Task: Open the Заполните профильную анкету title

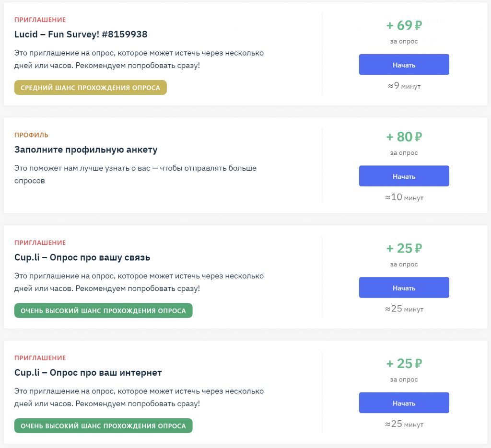Action: pyautogui.click(x=86, y=150)
